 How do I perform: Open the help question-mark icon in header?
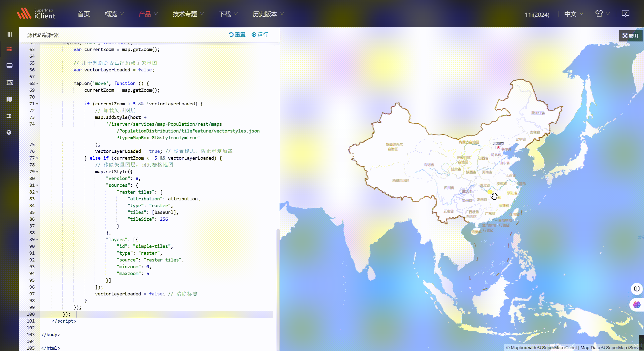pos(625,14)
